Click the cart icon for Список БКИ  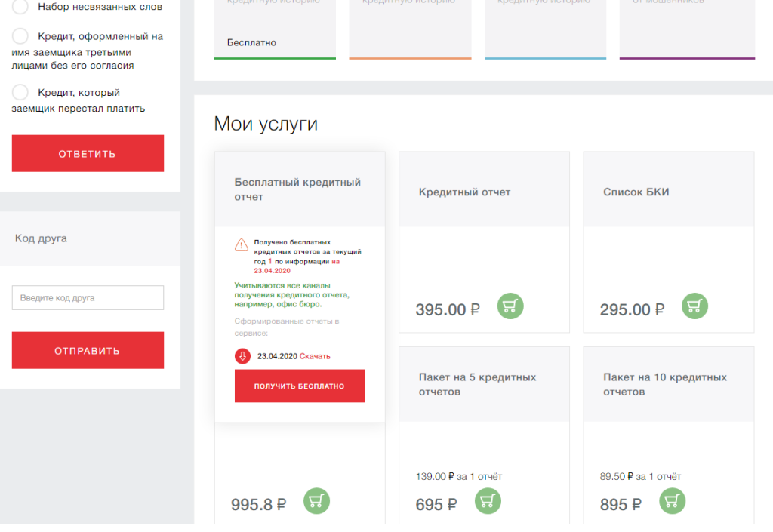tap(694, 306)
